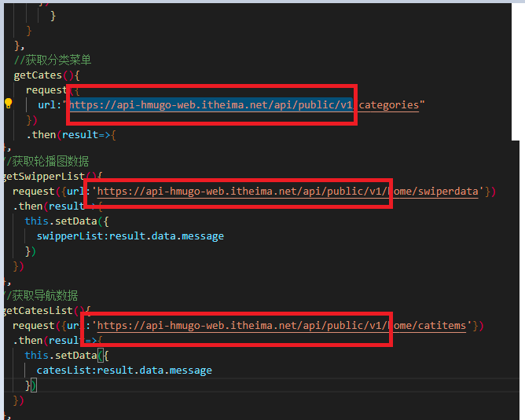The height and width of the screenshot is (420, 525).
Task: Click the getCatesList function name
Action: [38, 310]
